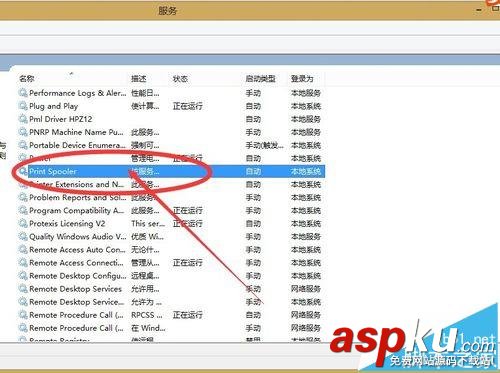Select the Pml Driver HPZ12 service name
The image size is (500, 373).
60,119
